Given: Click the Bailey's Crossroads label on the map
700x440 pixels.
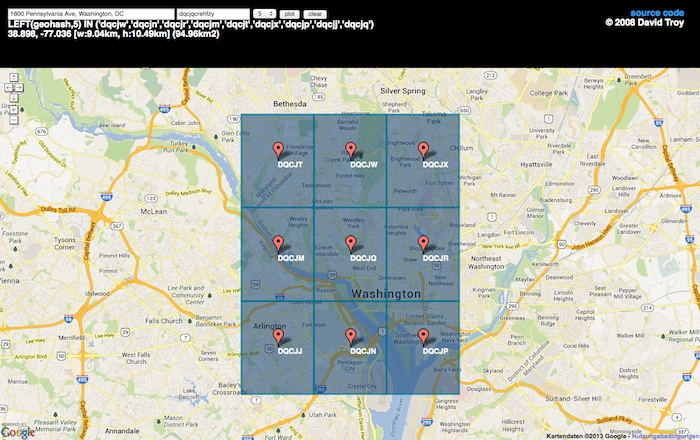Looking at the screenshot, I should (229, 389).
